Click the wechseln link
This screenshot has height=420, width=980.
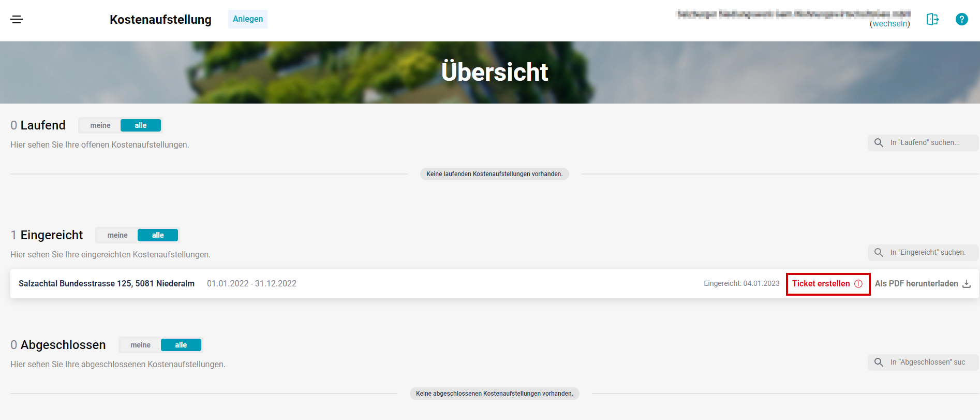tap(889, 24)
